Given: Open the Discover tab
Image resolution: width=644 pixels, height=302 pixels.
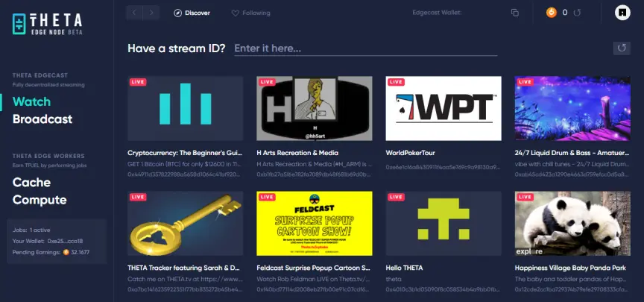Looking at the screenshot, I should click(192, 13).
